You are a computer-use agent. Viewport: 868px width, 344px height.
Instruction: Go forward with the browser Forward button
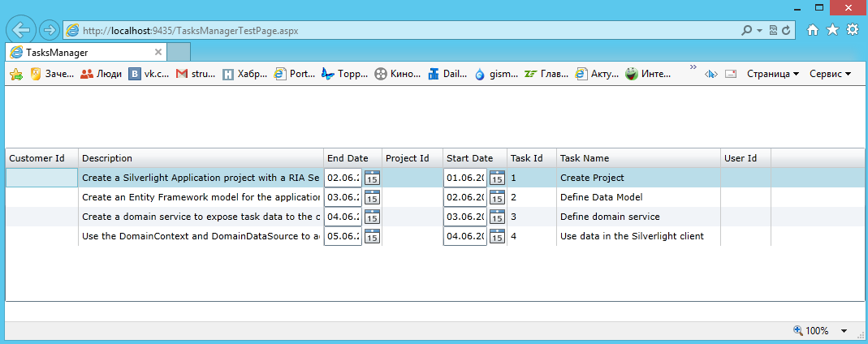pyautogui.click(x=50, y=30)
